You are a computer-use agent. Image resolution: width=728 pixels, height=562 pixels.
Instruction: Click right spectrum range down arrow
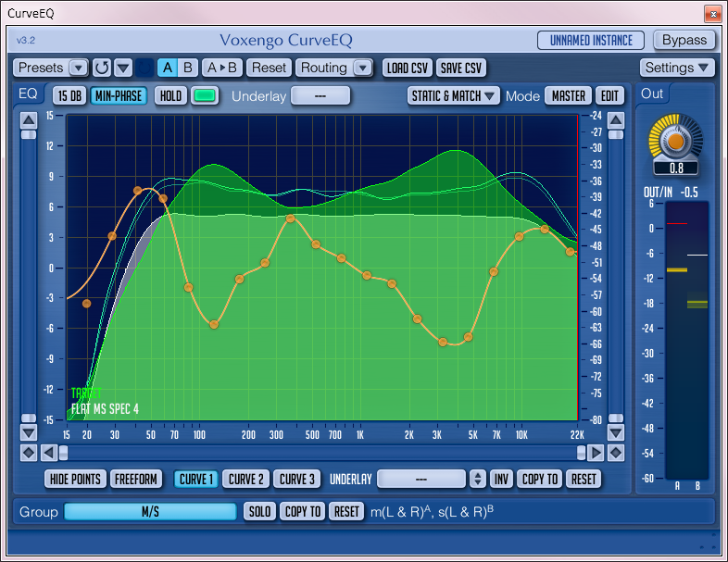click(616, 433)
